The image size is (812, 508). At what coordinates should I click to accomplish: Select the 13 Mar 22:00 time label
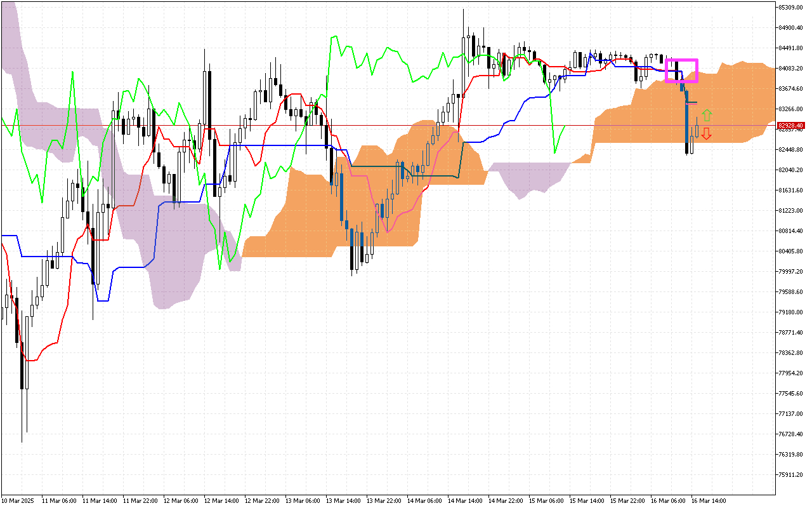[384, 501]
